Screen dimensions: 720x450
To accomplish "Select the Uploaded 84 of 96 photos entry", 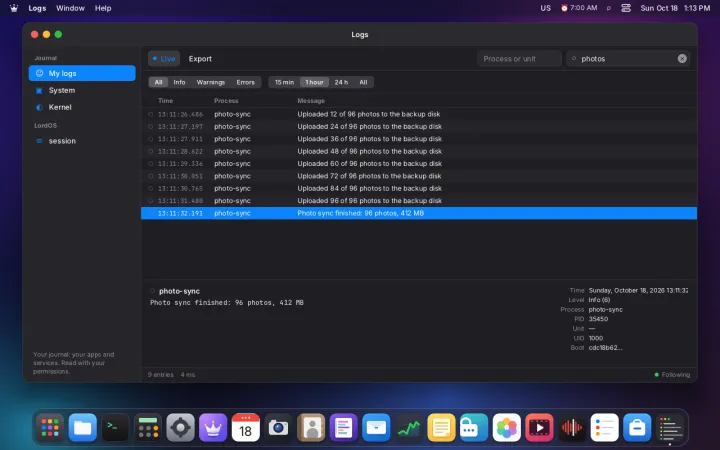I will click(419, 188).
